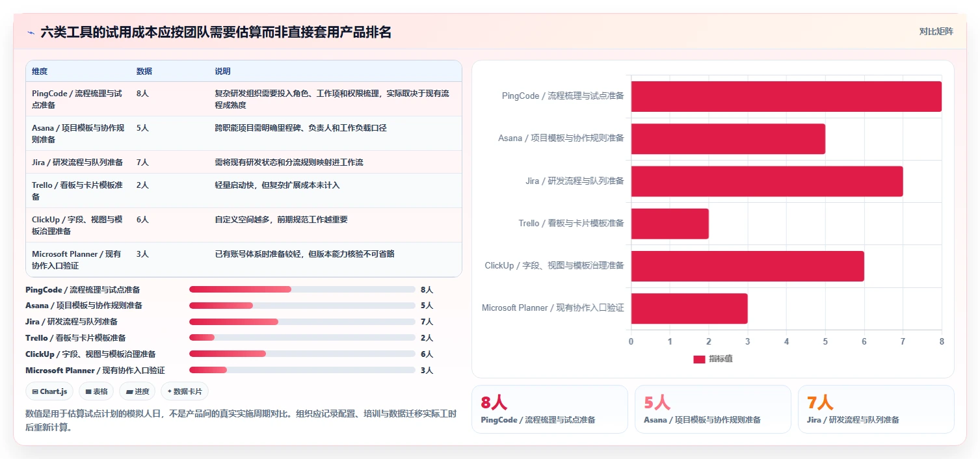Click the progress row label Trello / 看板与卡片模板准备

(x=75, y=338)
